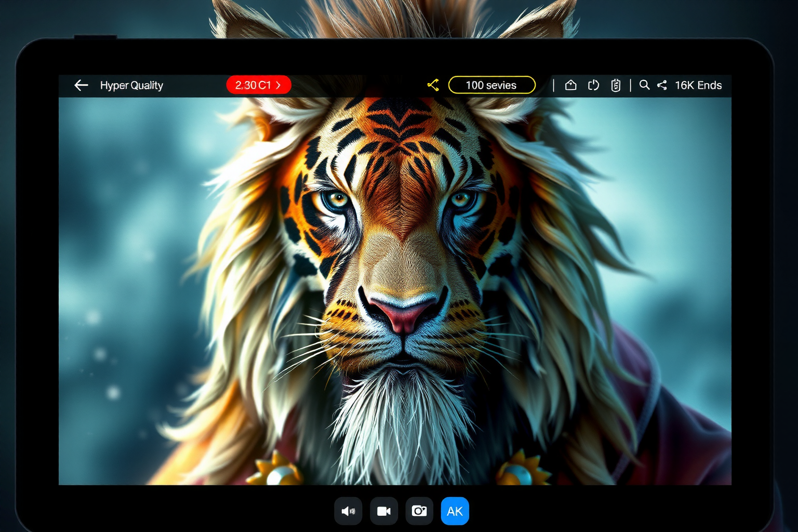
Task: Open the Hyper Quality title options
Action: click(131, 85)
